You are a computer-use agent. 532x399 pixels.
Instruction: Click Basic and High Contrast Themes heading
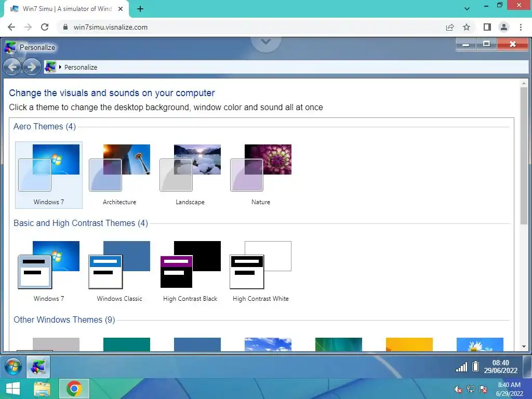(81, 223)
